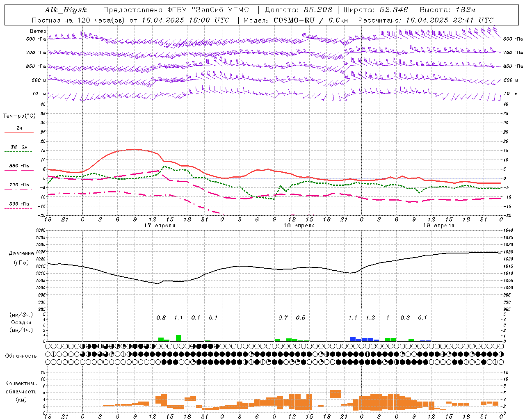Viewport: 525px width, 420px height.
Task: Click the 'Тем-ра(°C)' temperature axis title
Action: pyautogui.click(x=19, y=116)
